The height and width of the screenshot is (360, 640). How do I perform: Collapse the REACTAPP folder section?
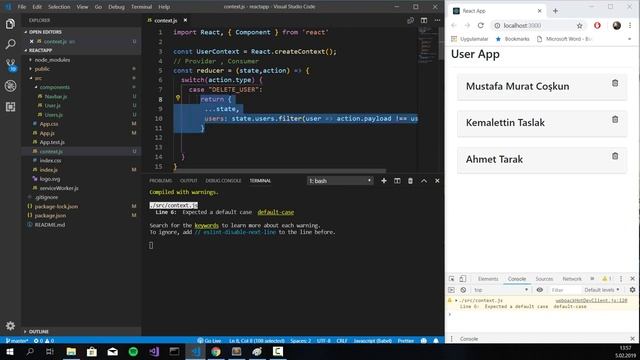(40, 50)
